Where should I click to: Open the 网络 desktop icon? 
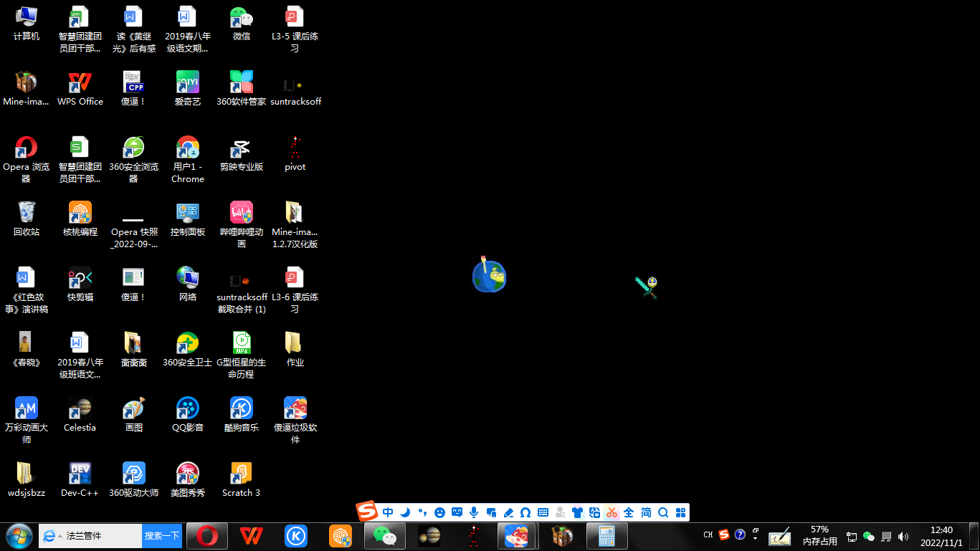click(x=187, y=284)
